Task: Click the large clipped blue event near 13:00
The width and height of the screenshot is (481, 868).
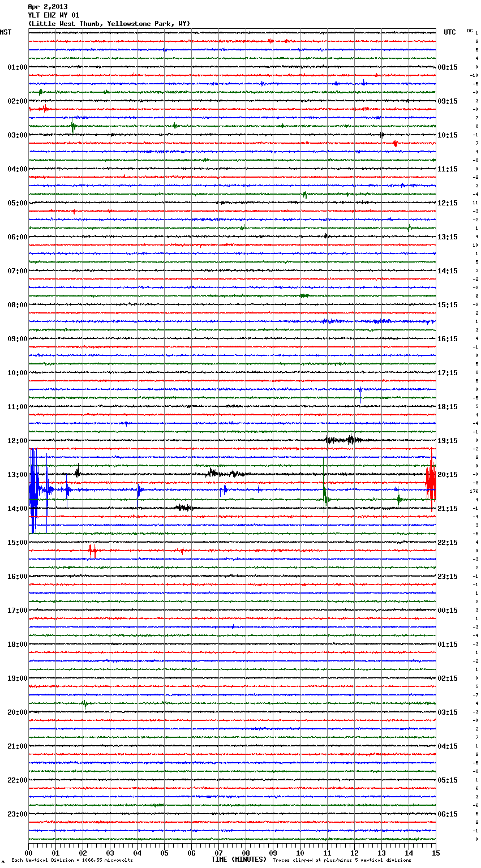Action: click(x=34, y=490)
